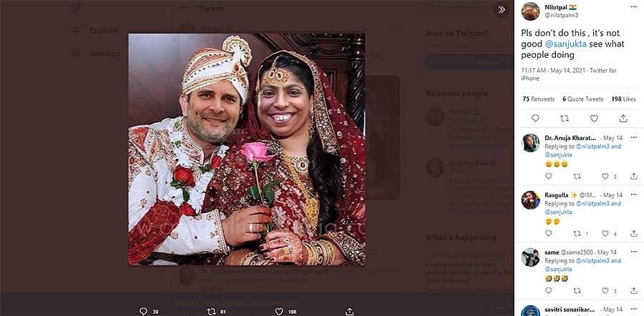Open the 6 Quote Tweets list
Image resolution: width=644 pixels, height=316 pixels.
pyautogui.click(x=582, y=99)
